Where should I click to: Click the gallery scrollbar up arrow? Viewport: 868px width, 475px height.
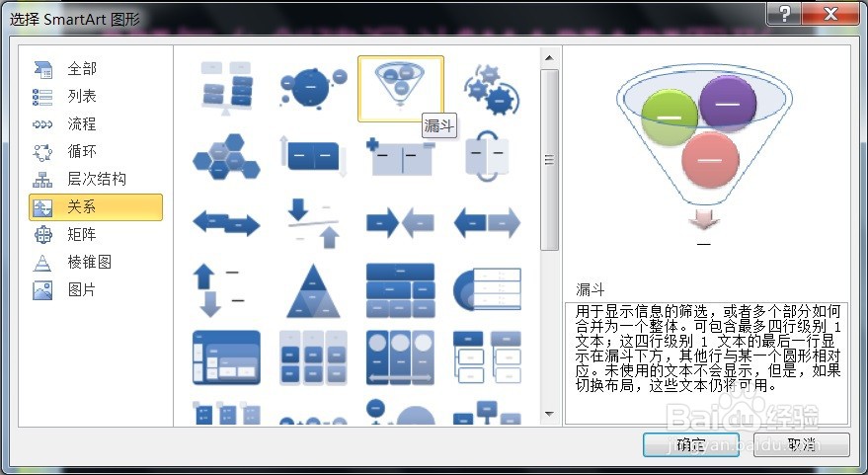coord(549,57)
